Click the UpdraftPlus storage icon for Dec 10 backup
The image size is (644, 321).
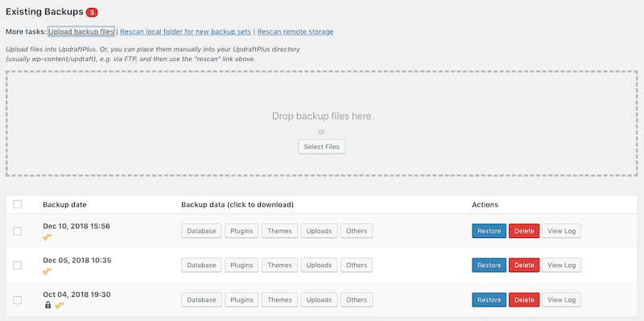(47, 237)
